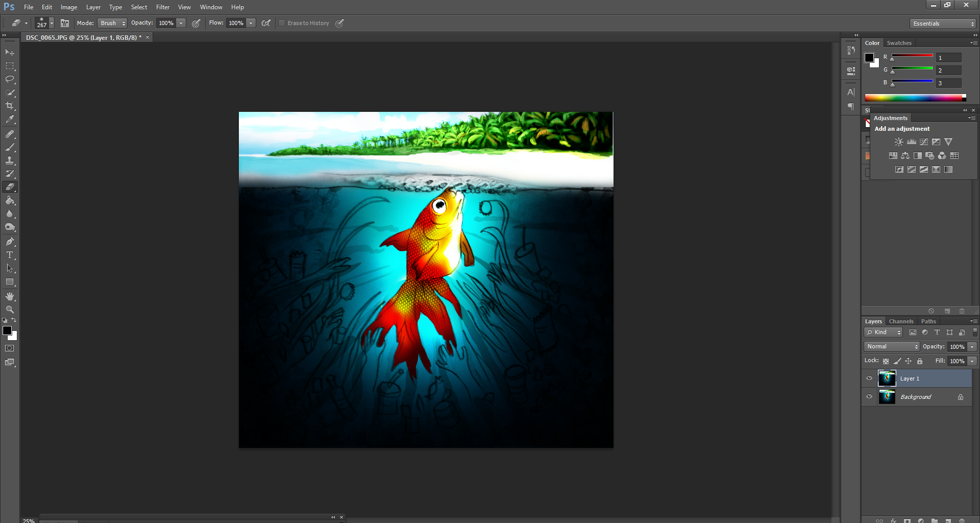This screenshot has width=980, height=523.
Task: Select the Paint Bucket tool
Action: click(10, 200)
